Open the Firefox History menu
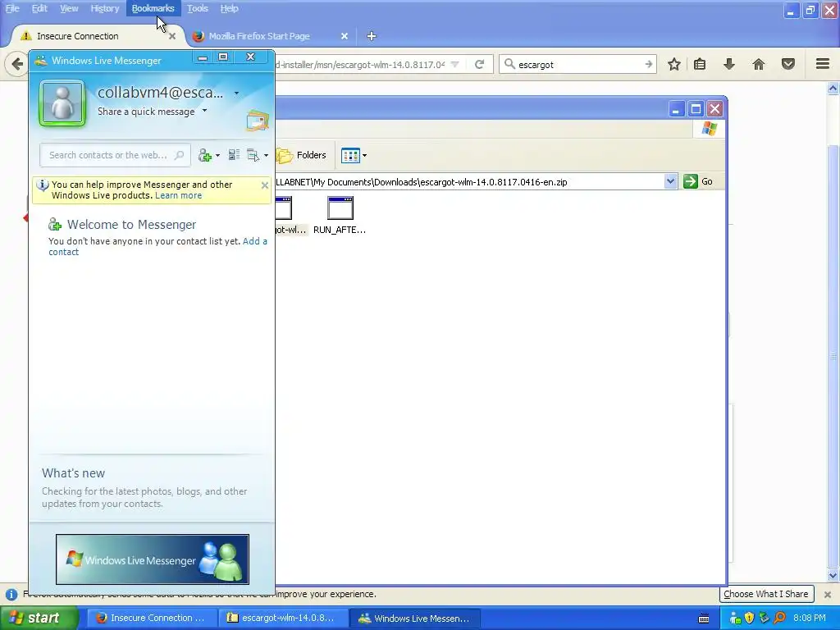The height and width of the screenshot is (630, 840). pyautogui.click(x=104, y=8)
